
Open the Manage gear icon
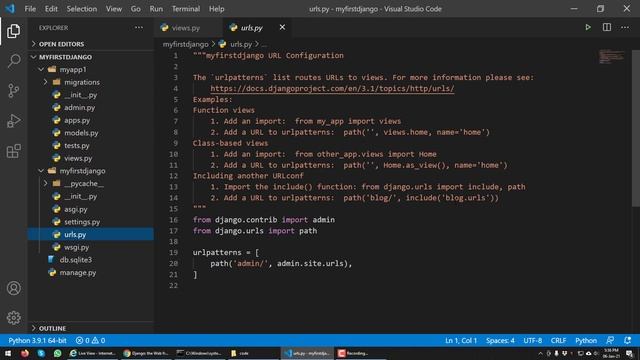pyautogui.click(x=13, y=318)
